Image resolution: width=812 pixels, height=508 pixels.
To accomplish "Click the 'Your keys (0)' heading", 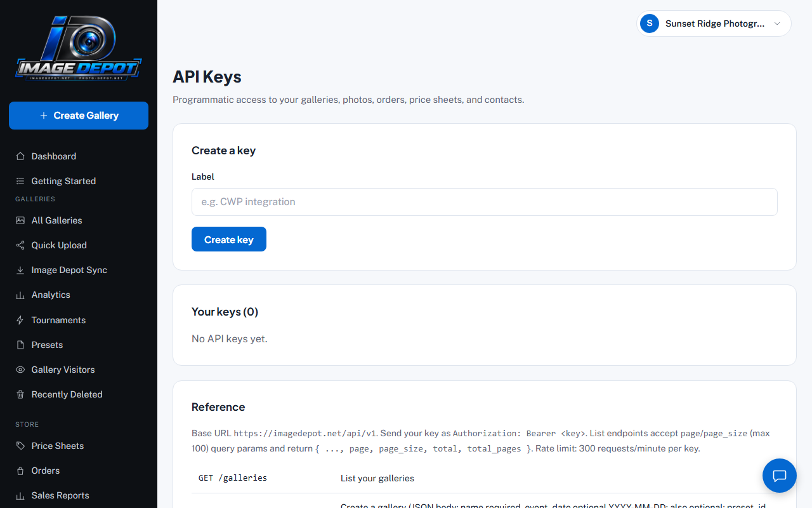I will [225, 312].
